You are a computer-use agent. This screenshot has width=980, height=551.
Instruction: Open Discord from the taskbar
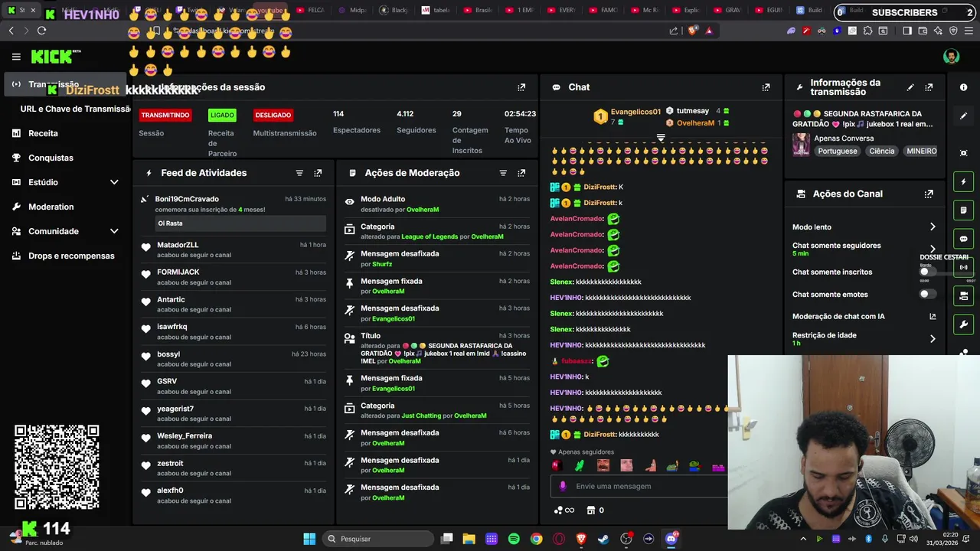click(x=671, y=539)
